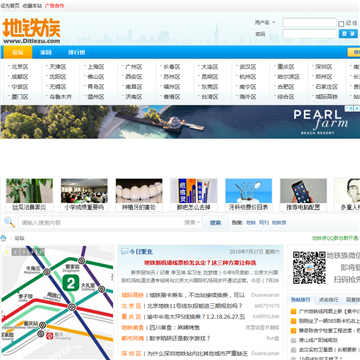
Task: Open the 北京区 forum link
Action: (20, 67)
